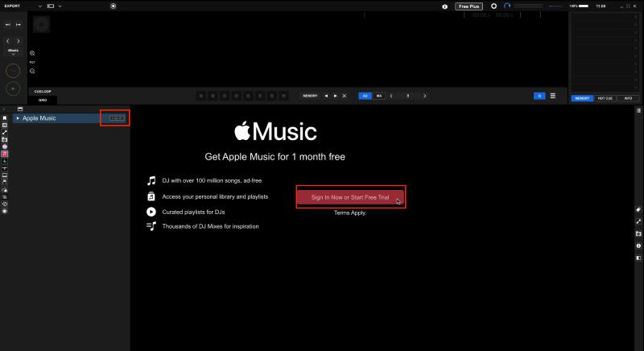The height and width of the screenshot is (351, 644).
Task: Open info icon on browser right edge
Action: (638, 246)
